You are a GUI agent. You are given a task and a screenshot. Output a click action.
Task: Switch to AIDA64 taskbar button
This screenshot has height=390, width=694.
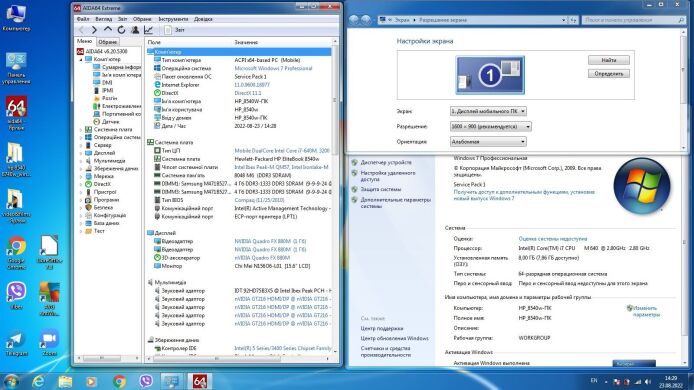[200, 381]
